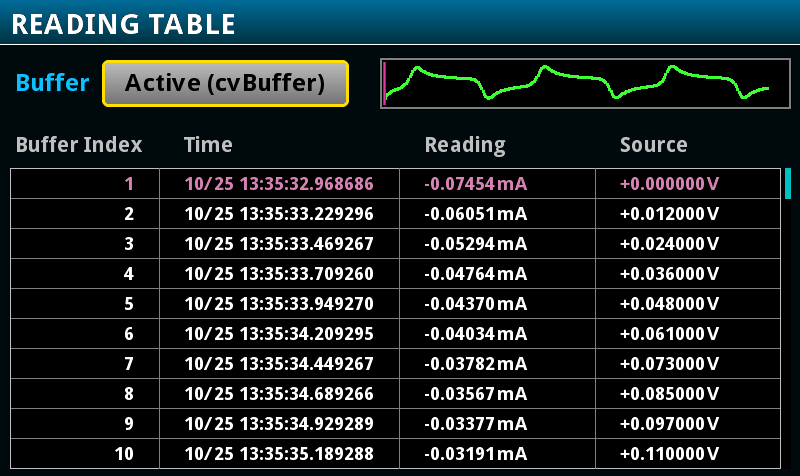The width and height of the screenshot is (800, 476).
Task: Click the reading -0.04370 mA cell
Action: [x=475, y=304]
